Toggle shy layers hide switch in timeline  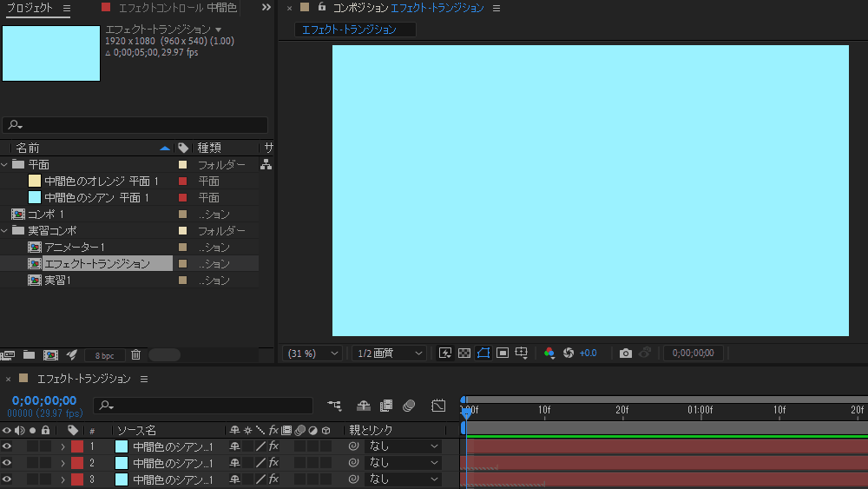point(363,406)
